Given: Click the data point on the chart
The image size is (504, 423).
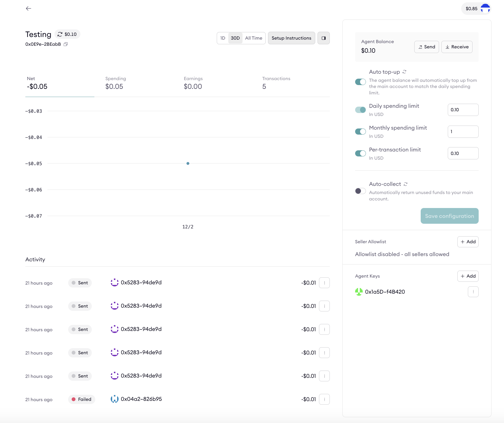Looking at the screenshot, I should (x=188, y=163).
